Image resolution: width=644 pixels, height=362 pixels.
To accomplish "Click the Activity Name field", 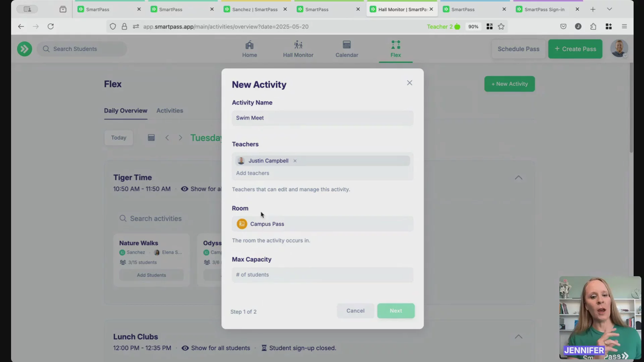I will click(322, 118).
